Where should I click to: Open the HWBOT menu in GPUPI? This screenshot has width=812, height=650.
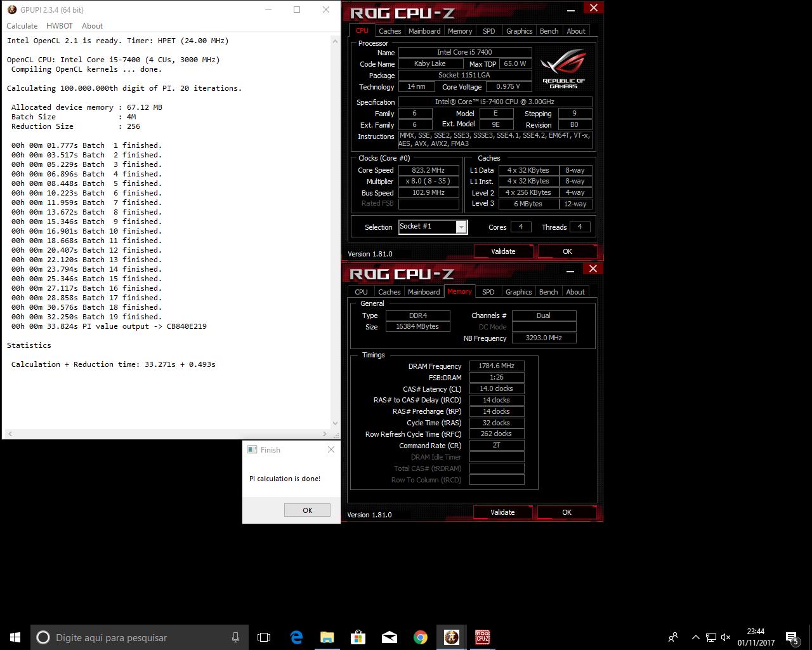click(x=60, y=26)
